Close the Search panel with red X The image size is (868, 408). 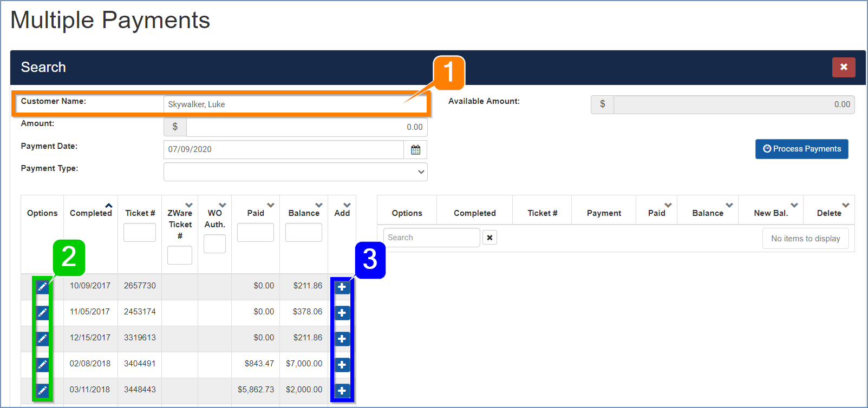pyautogui.click(x=843, y=67)
